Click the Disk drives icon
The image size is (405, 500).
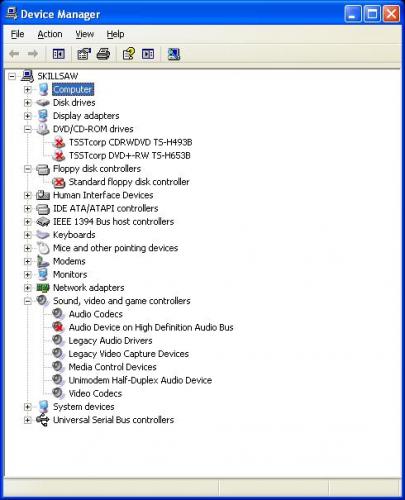pyautogui.click(x=43, y=103)
